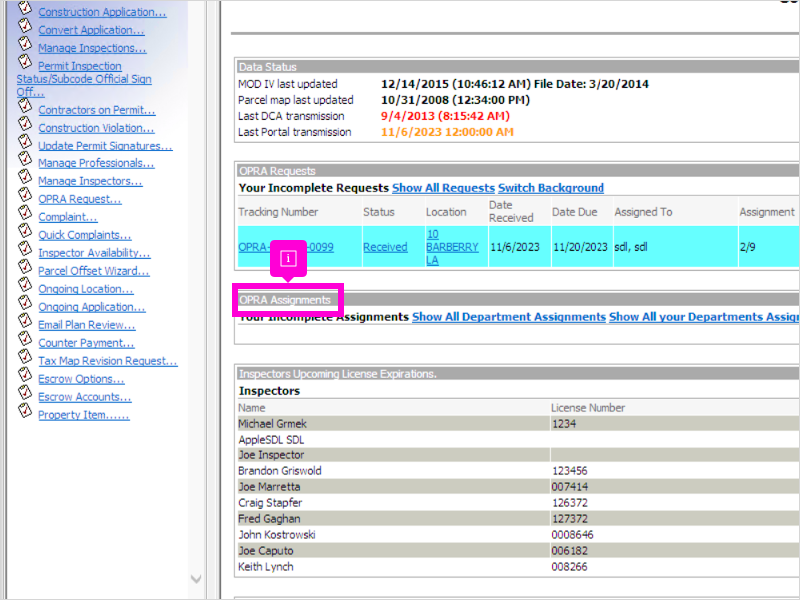Viewport: 800px width, 600px height.
Task: Click the checklist icon beside Complaint
Action: (25, 213)
